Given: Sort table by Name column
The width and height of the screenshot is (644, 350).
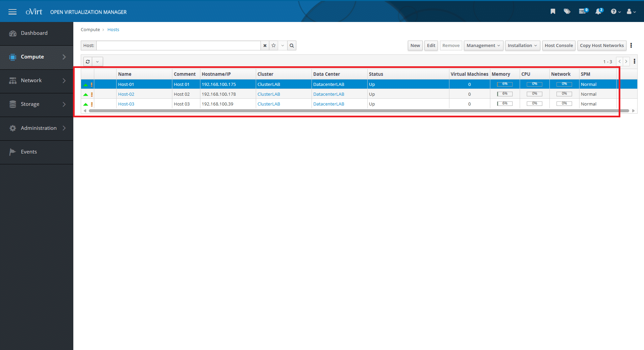Looking at the screenshot, I should (144, 74).
